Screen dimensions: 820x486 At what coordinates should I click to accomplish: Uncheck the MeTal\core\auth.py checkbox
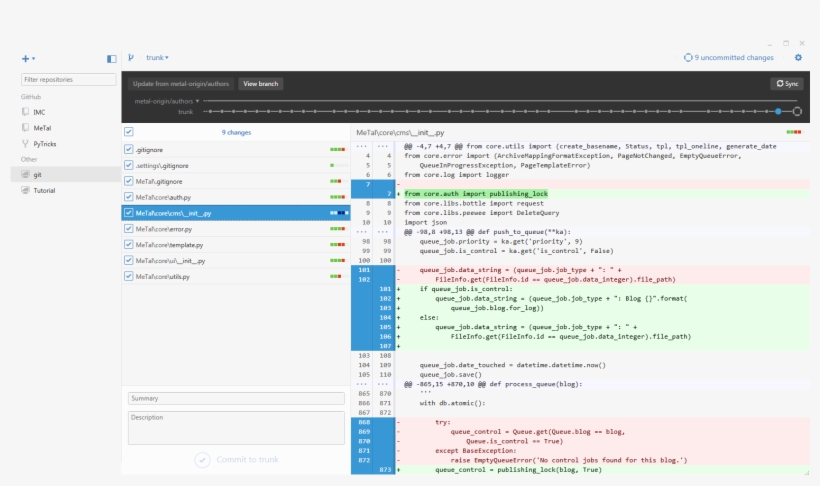pyautogui.click(x=129, y=197)
